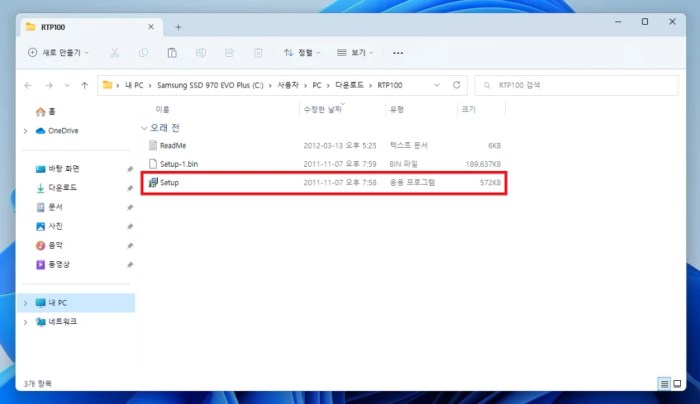Sort by 크기 (Size) column header
This screenshot has width=700, height=404.
[468, 109]
